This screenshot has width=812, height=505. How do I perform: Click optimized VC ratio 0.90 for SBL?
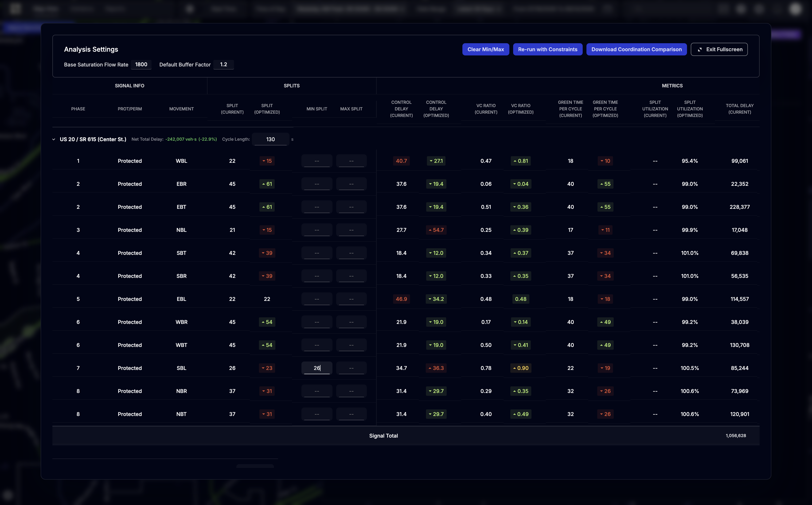[x=520, y=368]
